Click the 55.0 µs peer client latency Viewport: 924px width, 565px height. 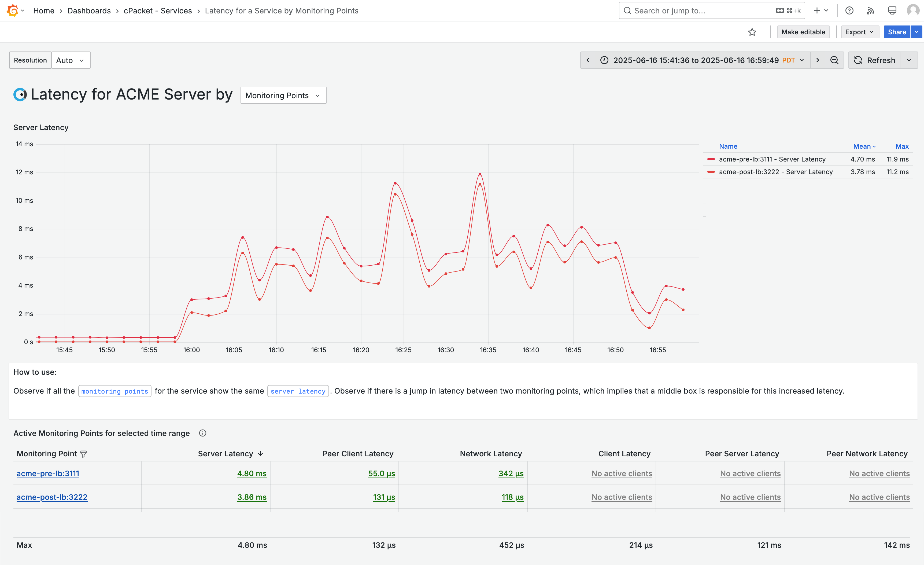click(x=381, y=474)
